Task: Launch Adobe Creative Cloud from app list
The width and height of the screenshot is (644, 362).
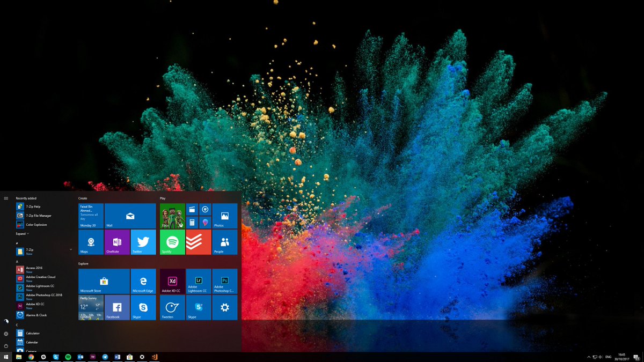Action: [44, 278]
